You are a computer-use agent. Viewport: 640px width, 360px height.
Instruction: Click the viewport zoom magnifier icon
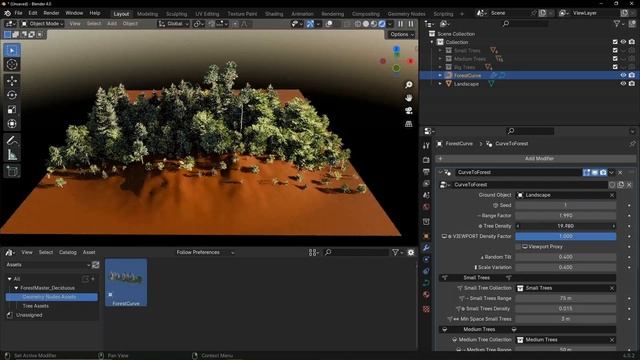click(x=409, y=85)
